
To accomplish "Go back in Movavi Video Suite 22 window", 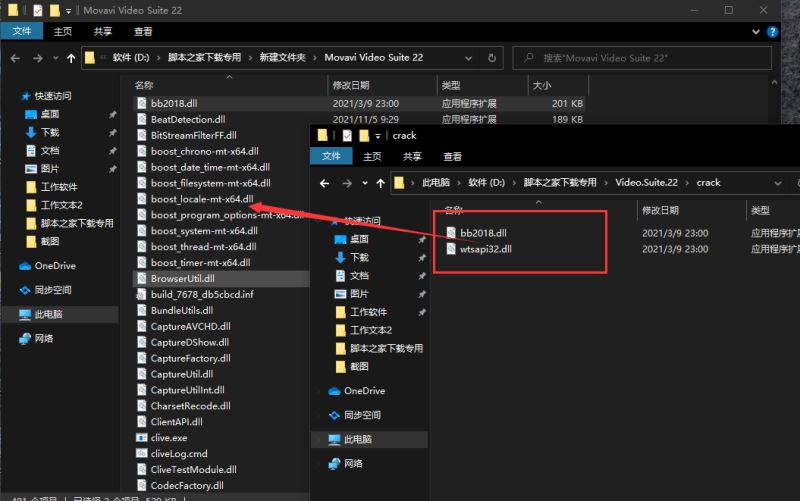I will pyautogui.click(x=15, y=58).
